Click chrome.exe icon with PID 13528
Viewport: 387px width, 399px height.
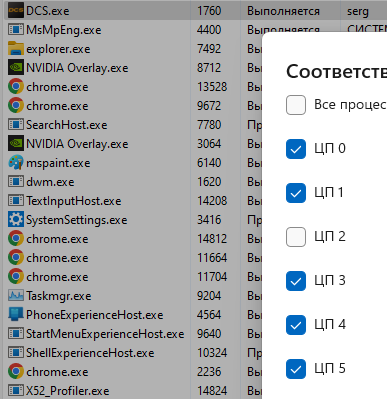16,87
